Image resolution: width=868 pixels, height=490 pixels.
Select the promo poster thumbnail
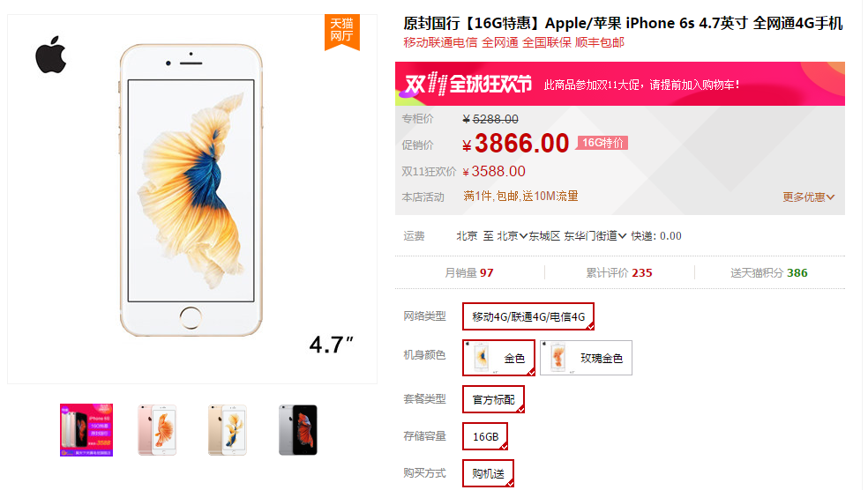click(86, 430)
